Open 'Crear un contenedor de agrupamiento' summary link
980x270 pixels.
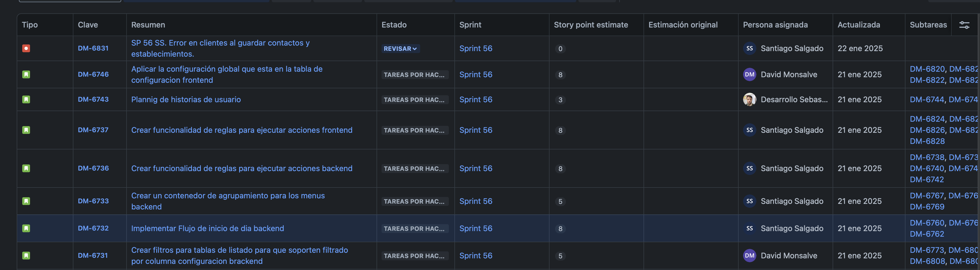(228, 201)
